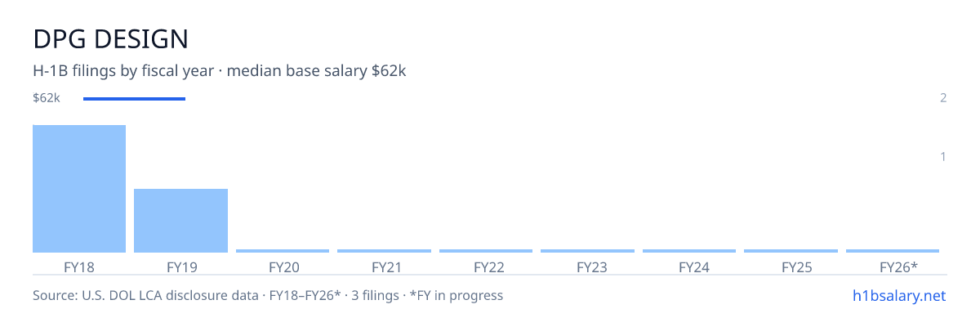980x327 pixels.
Task: Click the source disclosure footnote text
Action: click(x=268, y=295)
